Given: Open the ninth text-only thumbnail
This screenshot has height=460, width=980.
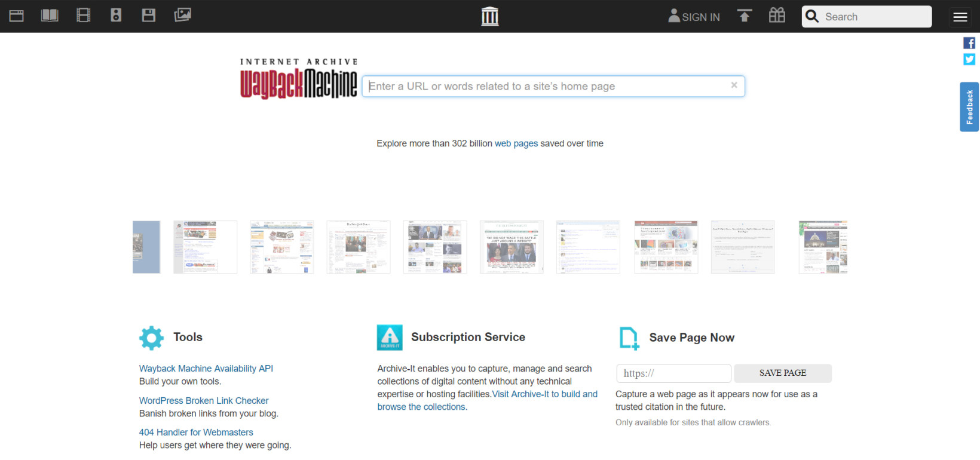Looking at the screenshot, I should coord(743,247).
